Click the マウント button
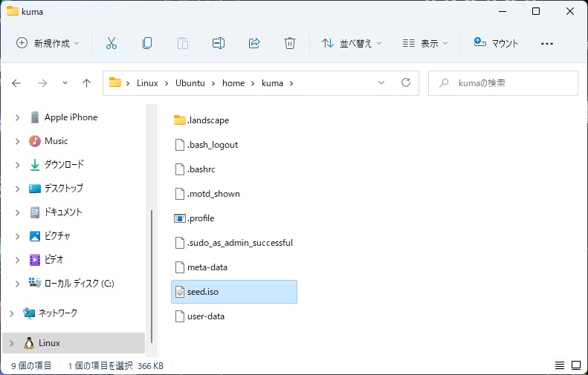The width and height of the screenshot is (588, 375). [x=496, y=43]
